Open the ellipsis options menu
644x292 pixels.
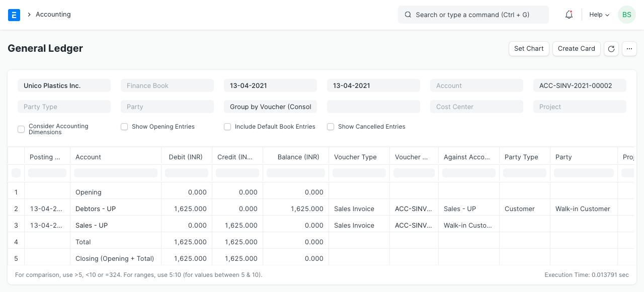pos(629,49)
